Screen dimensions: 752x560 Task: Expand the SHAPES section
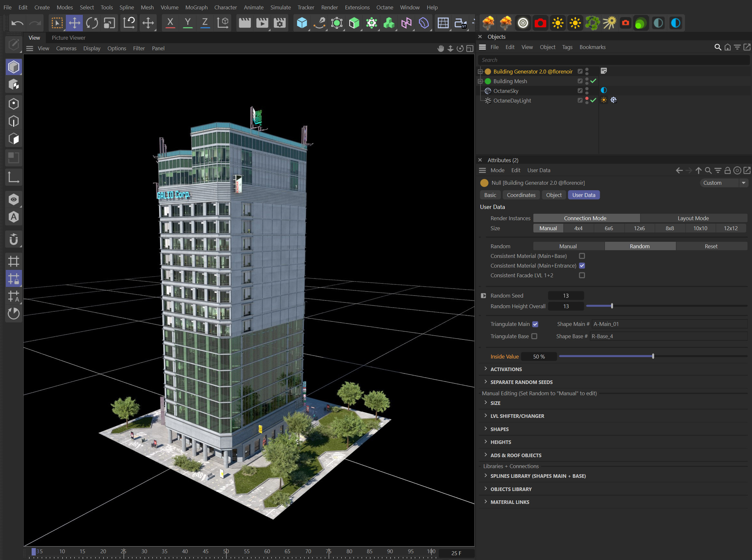[500, 429]
